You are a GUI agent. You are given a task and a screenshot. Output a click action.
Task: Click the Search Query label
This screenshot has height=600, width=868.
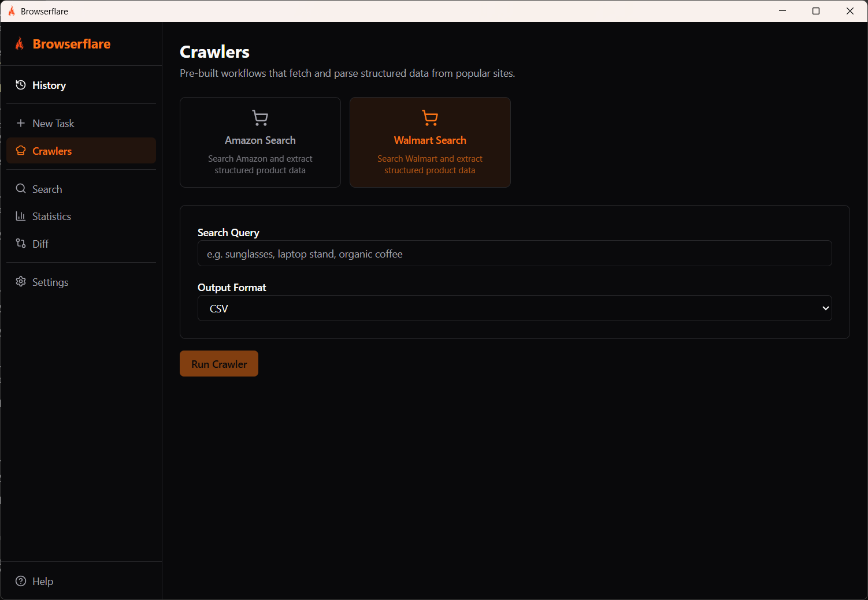pos(228,233)
